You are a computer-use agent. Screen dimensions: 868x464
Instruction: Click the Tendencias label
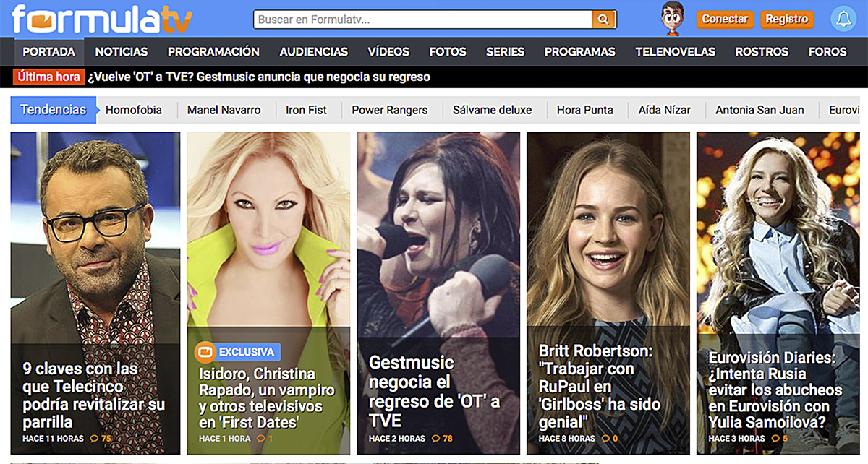point(54,110)
